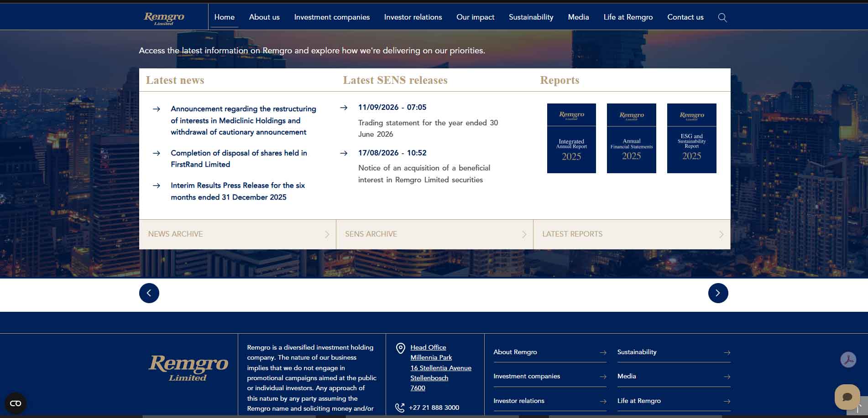Open the NEWS ARCHIVE button
The height and width of the screenshot is (418, 868).
tap(237, 234)
